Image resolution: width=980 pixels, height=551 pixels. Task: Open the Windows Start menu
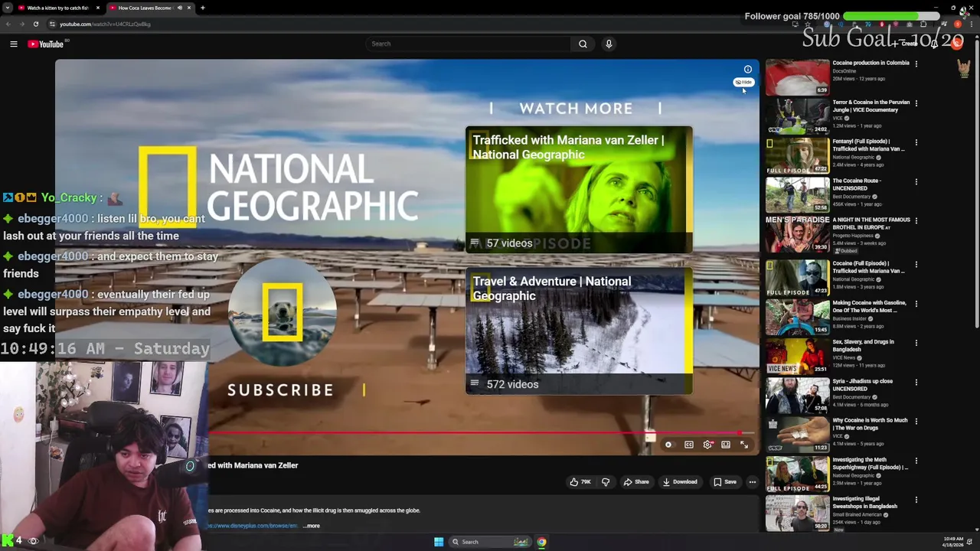coord(439,542)
